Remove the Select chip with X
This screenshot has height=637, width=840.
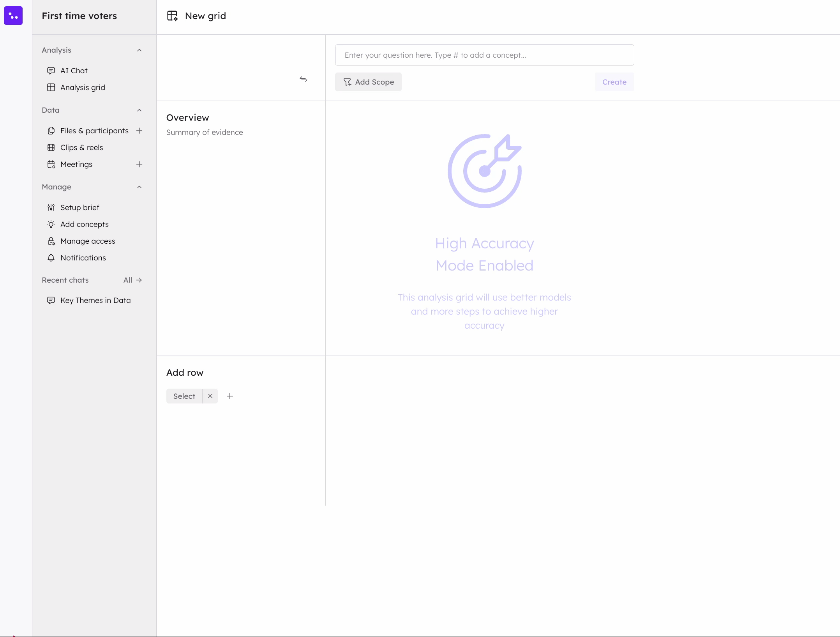(210, 396)
